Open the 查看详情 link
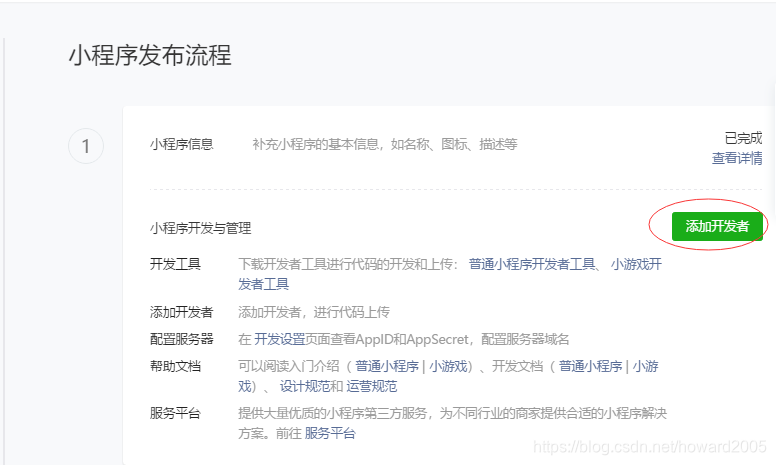 pos(736,158)
